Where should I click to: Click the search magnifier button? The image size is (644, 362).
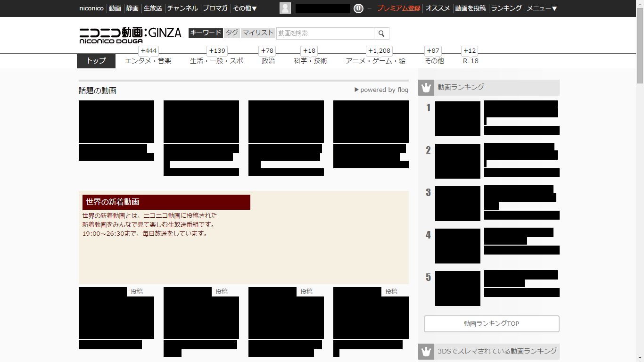[381, 33]
